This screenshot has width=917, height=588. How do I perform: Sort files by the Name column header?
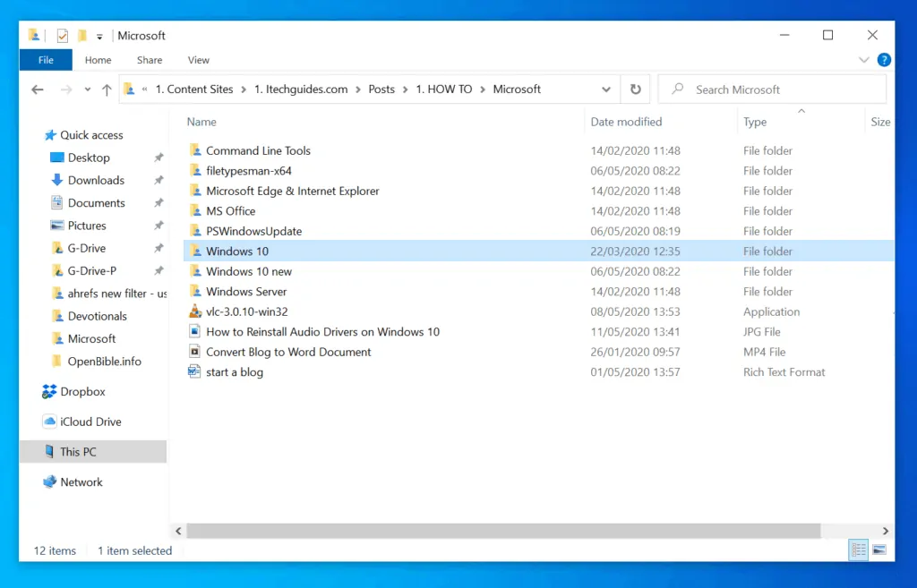[x=201, y=121]
